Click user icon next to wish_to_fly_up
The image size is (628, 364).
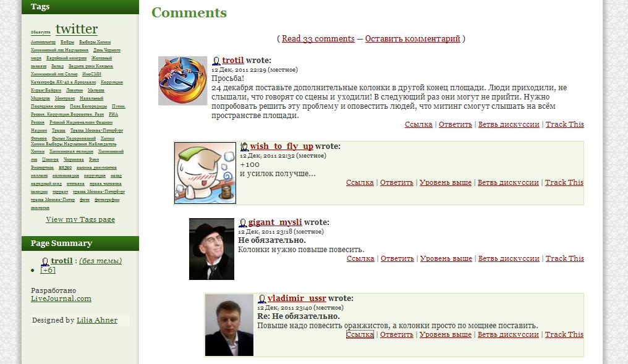[244, 147]
